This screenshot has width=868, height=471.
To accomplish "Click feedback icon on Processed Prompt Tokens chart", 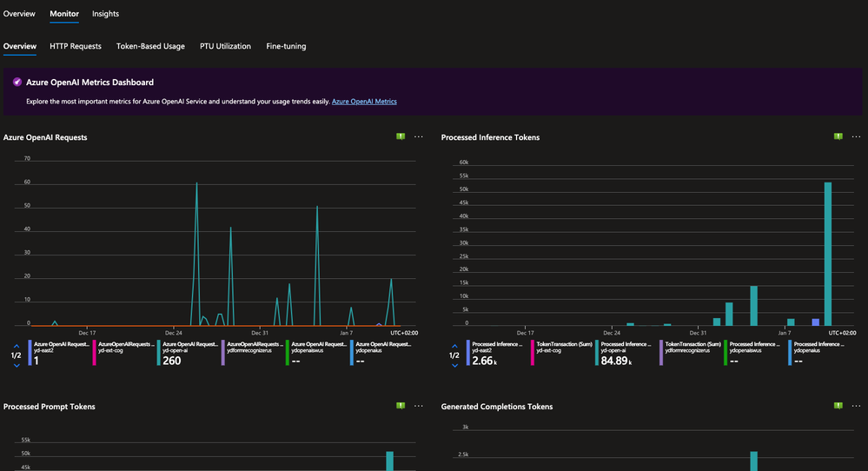I will click(x=401, y=406).
